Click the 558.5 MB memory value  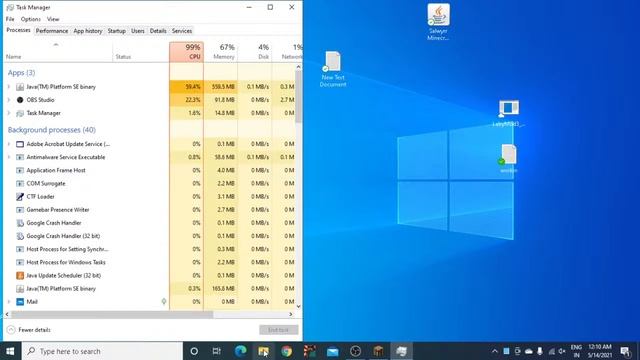[223, 87]
